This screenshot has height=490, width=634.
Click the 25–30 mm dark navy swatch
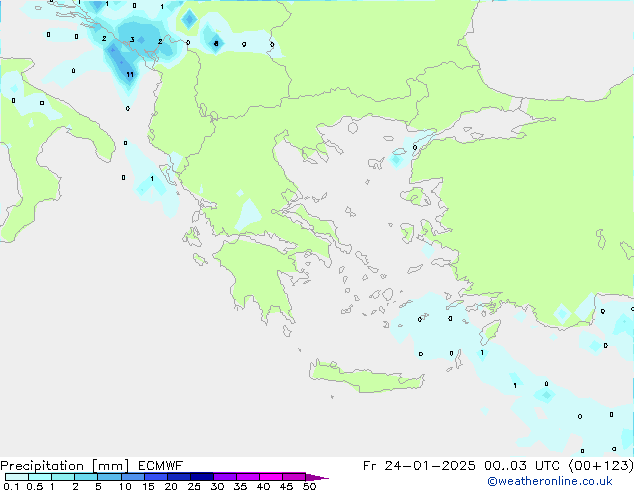(202, 477)
